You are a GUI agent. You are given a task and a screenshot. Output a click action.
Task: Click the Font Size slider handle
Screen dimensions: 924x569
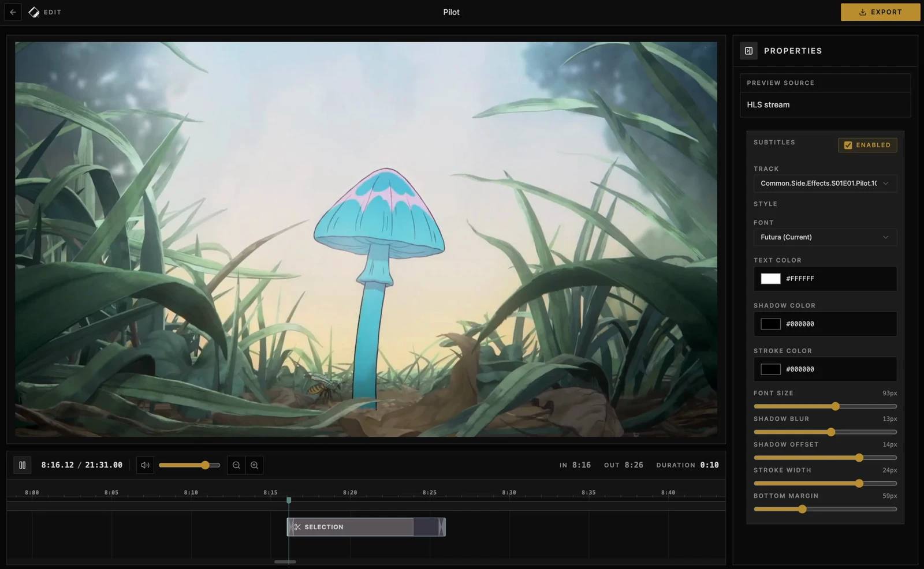click(835, 406)
